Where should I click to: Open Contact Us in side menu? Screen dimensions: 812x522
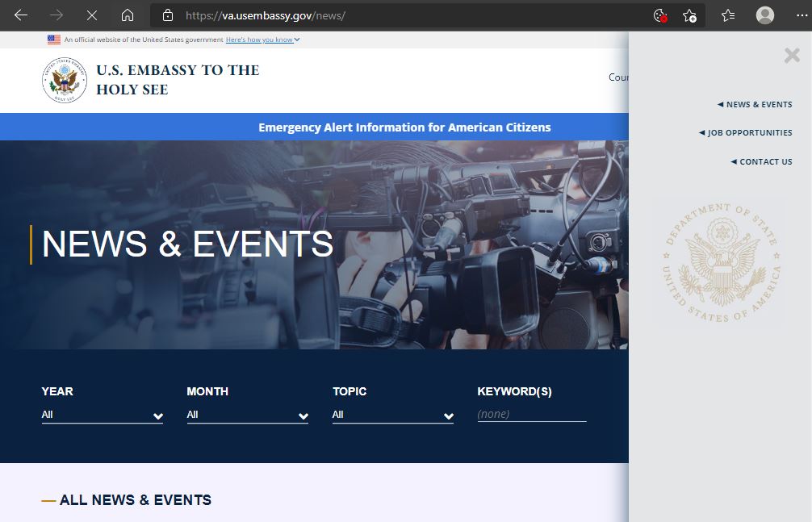[x=761, y=161]
